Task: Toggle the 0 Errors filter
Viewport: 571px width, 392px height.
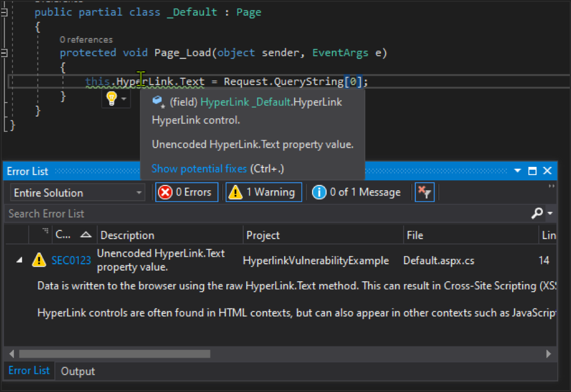Action: 187,192
